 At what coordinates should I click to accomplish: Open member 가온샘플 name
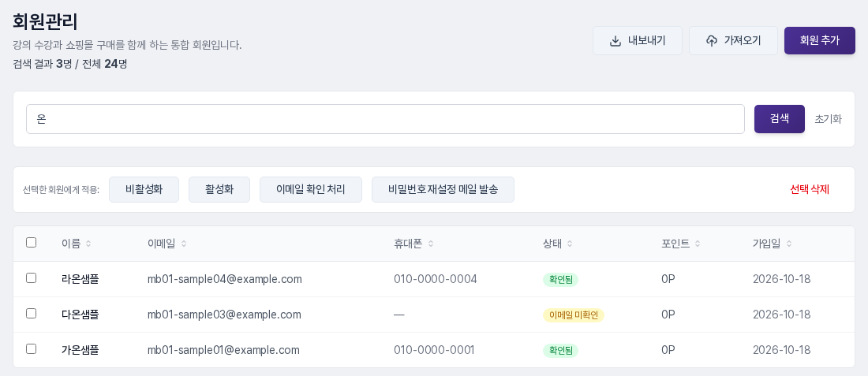coord(80,350)
